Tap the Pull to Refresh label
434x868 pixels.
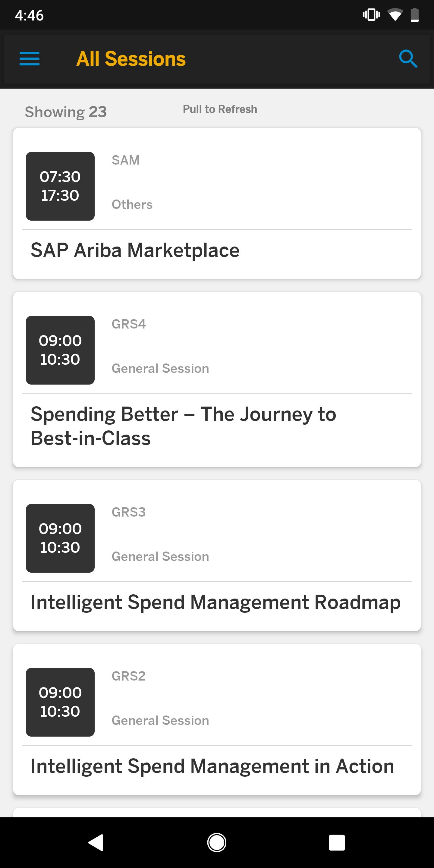coord(220,109)
